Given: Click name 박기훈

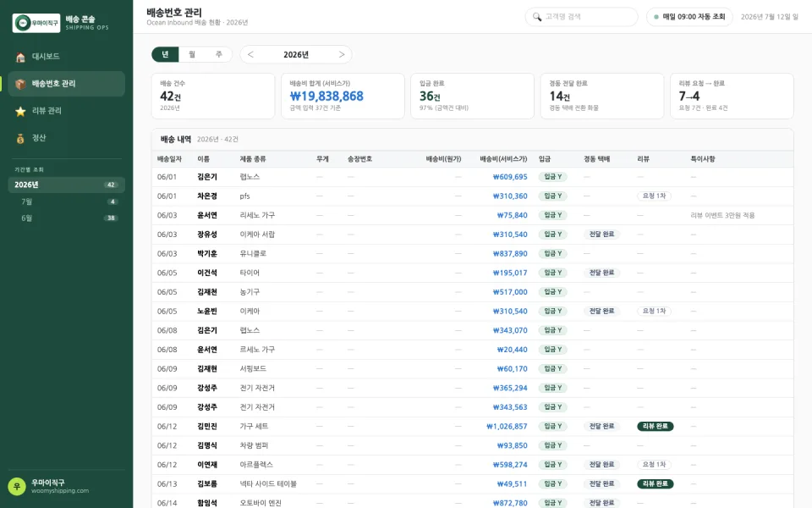Looking at the screenshot, I should (207, 253).
